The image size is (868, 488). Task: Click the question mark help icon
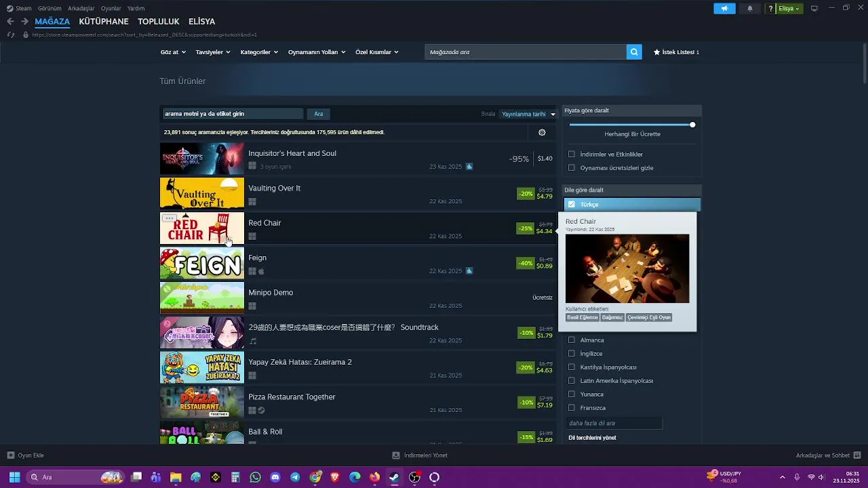click(x=770, y=8)
